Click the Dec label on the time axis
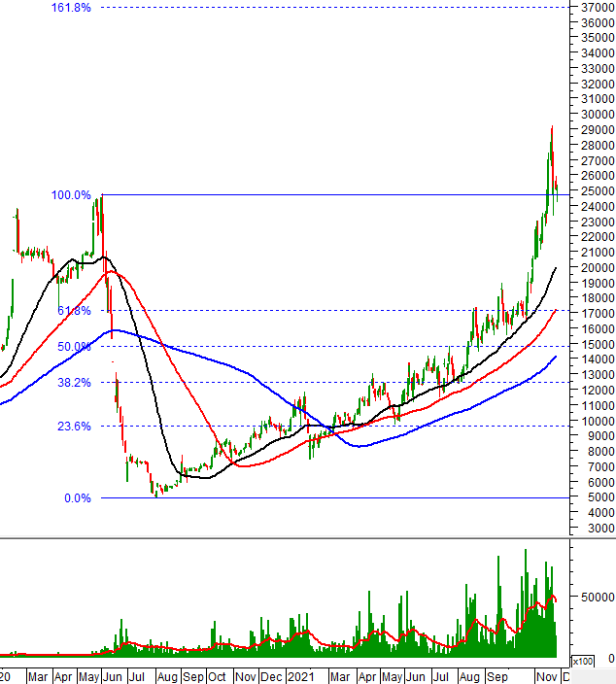This screenshot has width=616, height=684. 272,676
